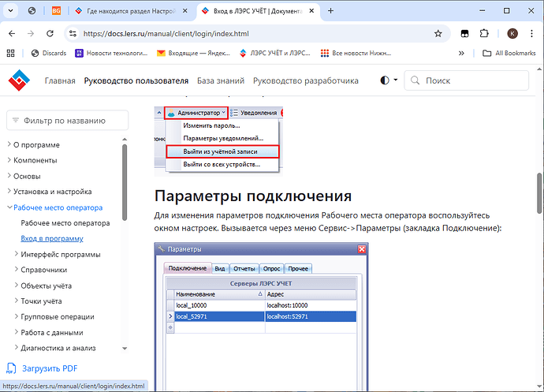Expand the 'Справочники' sidebar node
This screenshot has height=392, width=544.
click(17, 271)
